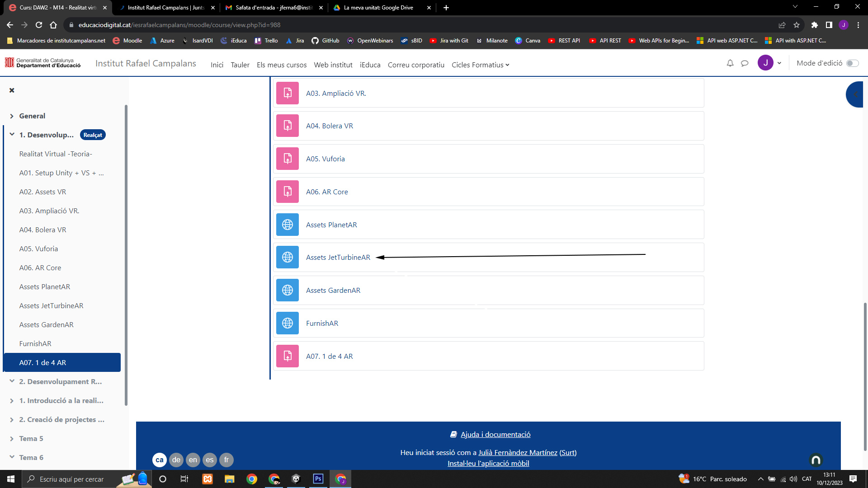Open Photoshop from the taskbar
This screenshot has height=488, width=868.
[x=318, y=479]
